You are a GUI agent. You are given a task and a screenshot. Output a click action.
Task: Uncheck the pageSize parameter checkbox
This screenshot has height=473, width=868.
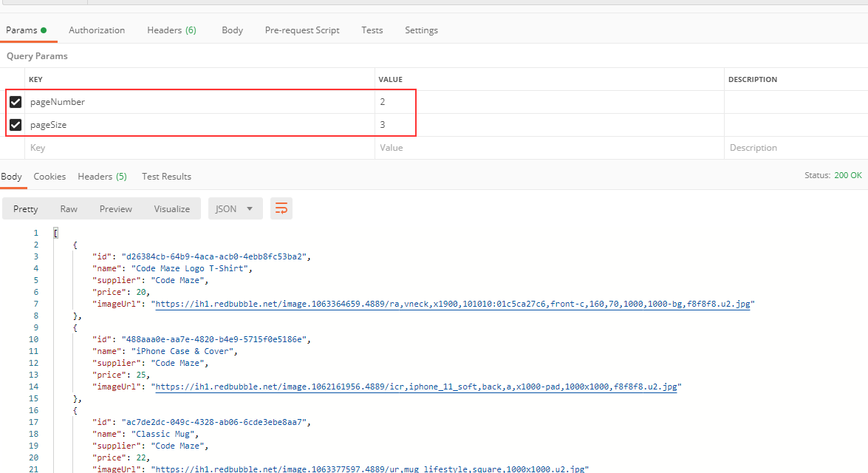15,125
